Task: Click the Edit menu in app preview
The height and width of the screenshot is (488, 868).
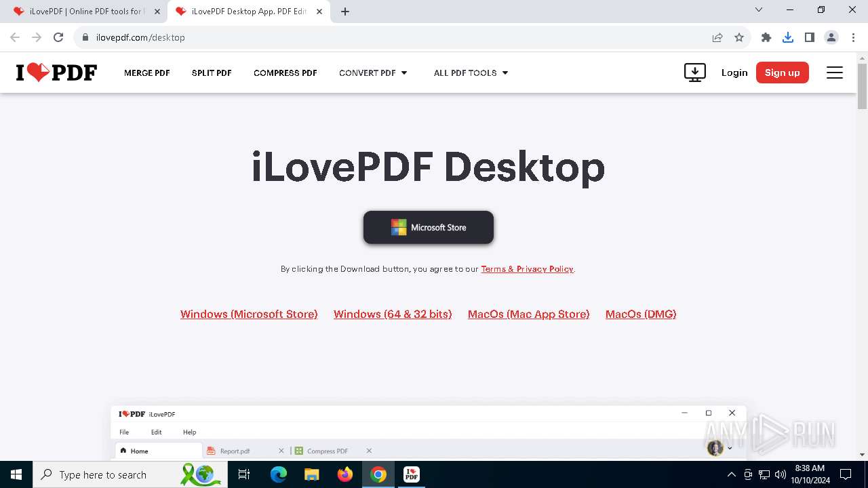Action: pyautogui.click(x=156, y=432)
